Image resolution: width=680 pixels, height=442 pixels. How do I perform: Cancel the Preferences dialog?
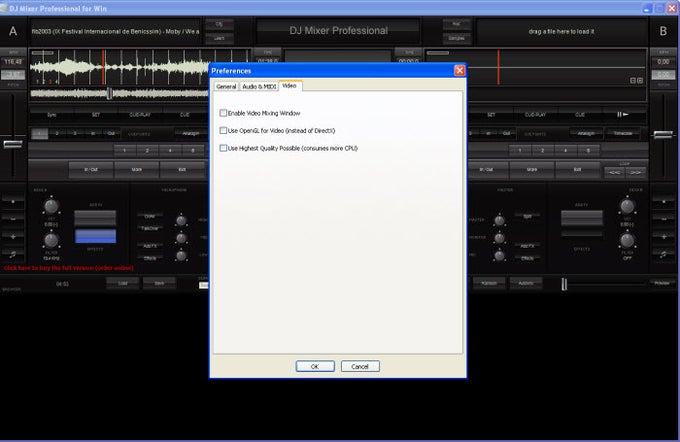pos(360,366)
